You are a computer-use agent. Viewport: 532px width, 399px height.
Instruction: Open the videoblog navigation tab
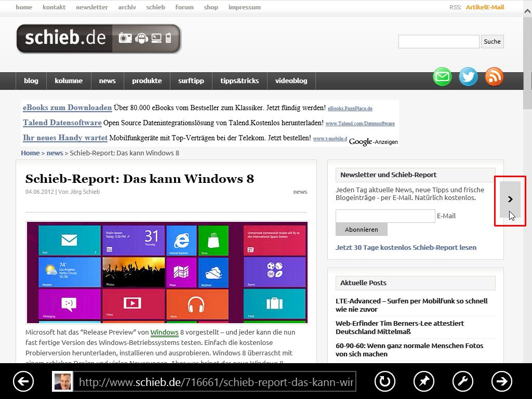click(x=291, y=81)
